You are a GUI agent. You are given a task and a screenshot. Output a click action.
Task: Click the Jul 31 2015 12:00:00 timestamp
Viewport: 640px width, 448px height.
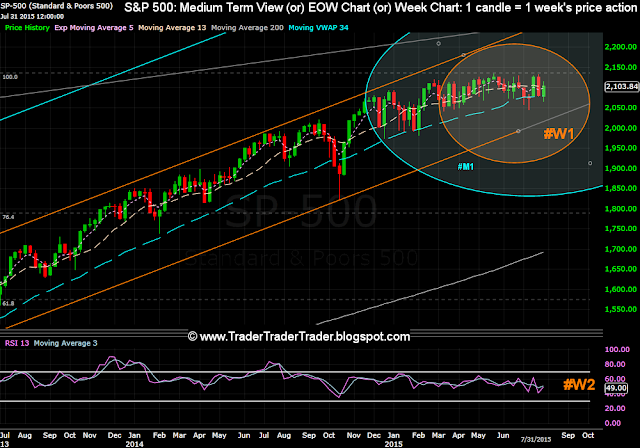(x=32, y=17)
